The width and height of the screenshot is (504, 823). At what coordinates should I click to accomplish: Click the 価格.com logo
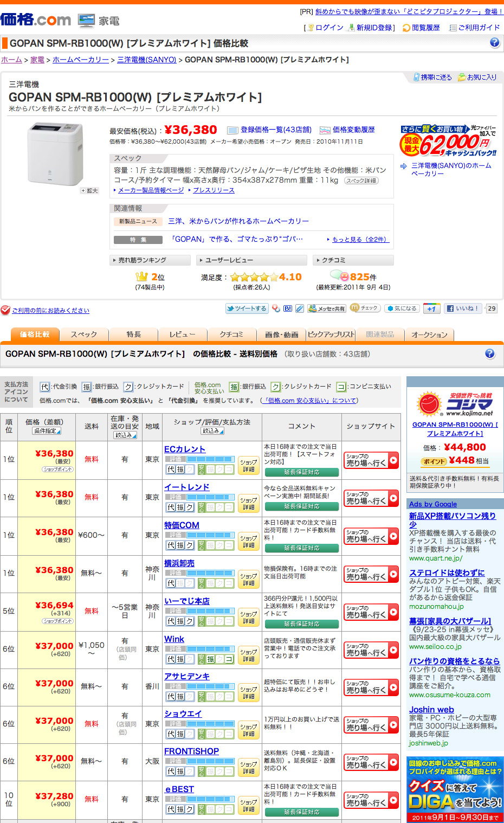(x=36, y=20)
